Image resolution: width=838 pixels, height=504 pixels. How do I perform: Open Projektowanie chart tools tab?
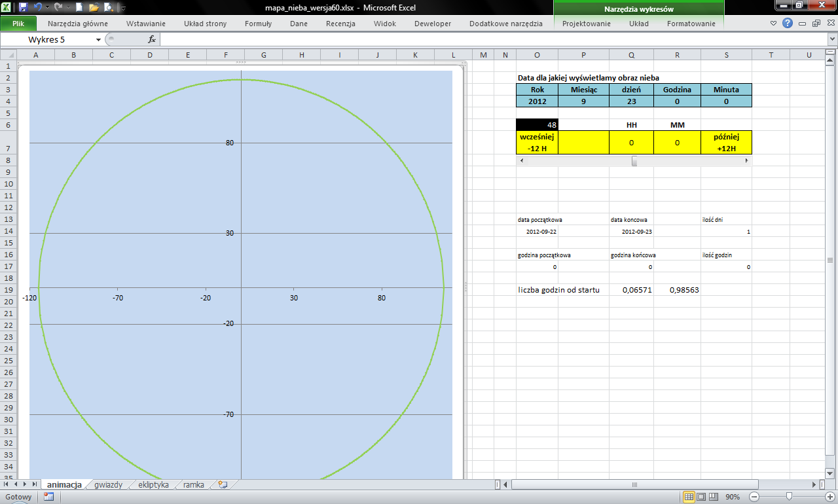pyautogui.click(x=587, y=24)
